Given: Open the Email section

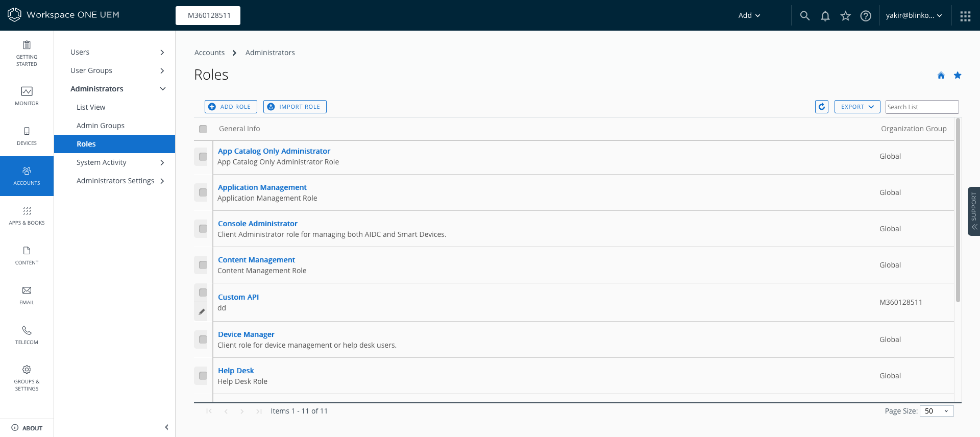Looking at the screenshot, I should tap(27, 295).
